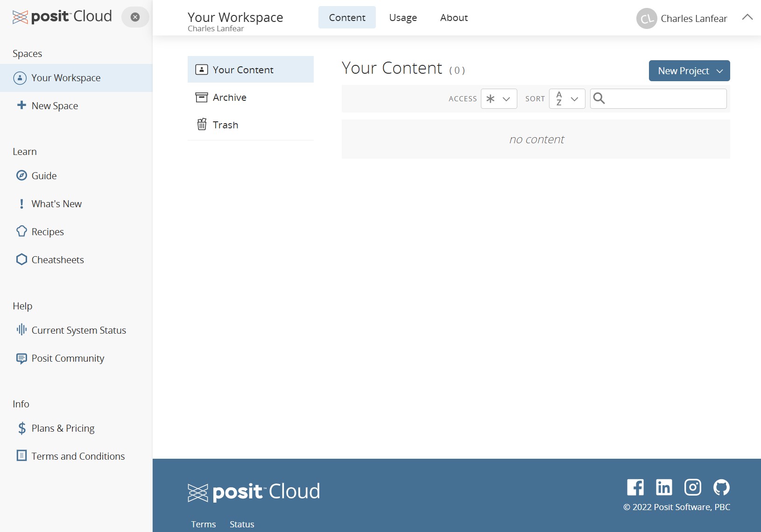Open the Cheatsheets link

pyautogui.click(x=57, y=260)
